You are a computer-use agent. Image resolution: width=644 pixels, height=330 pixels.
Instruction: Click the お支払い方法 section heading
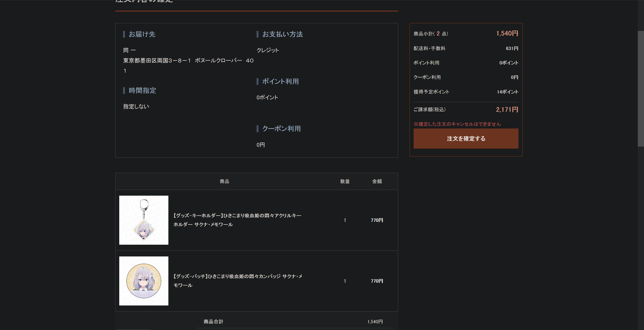click(282, 34)
